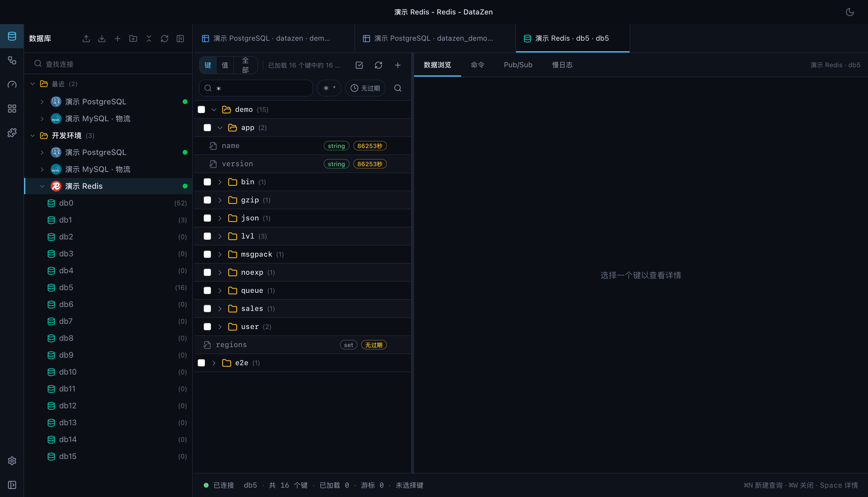Screen dimensions: 868x497
Task: Refresh the connections list icon
Action: [x=165, y=39]
